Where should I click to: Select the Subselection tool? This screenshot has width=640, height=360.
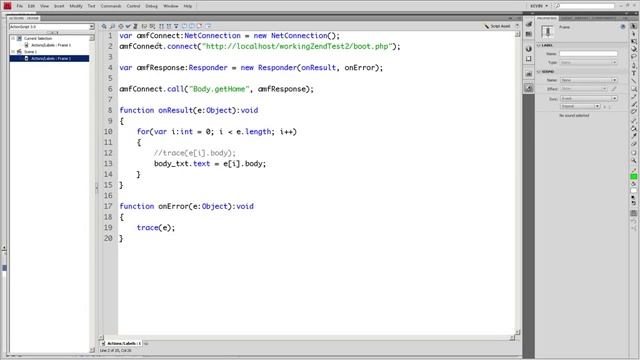coord(633,34)
